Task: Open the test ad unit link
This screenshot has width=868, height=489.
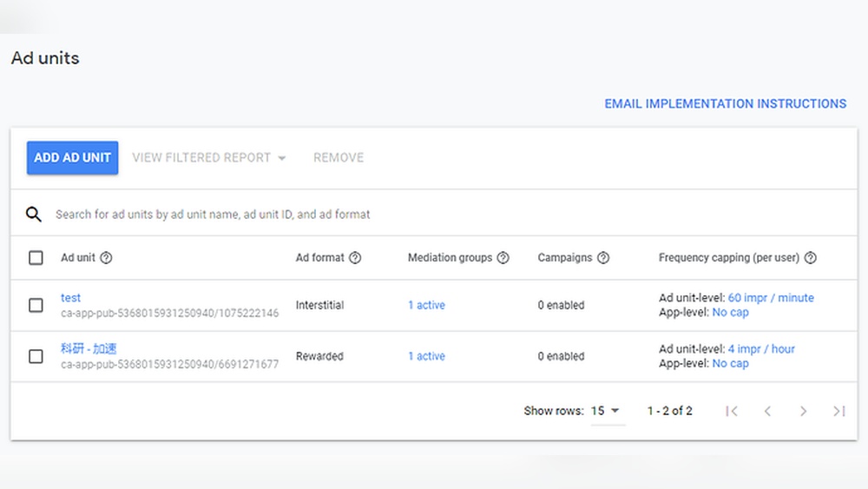Action: 71,297
